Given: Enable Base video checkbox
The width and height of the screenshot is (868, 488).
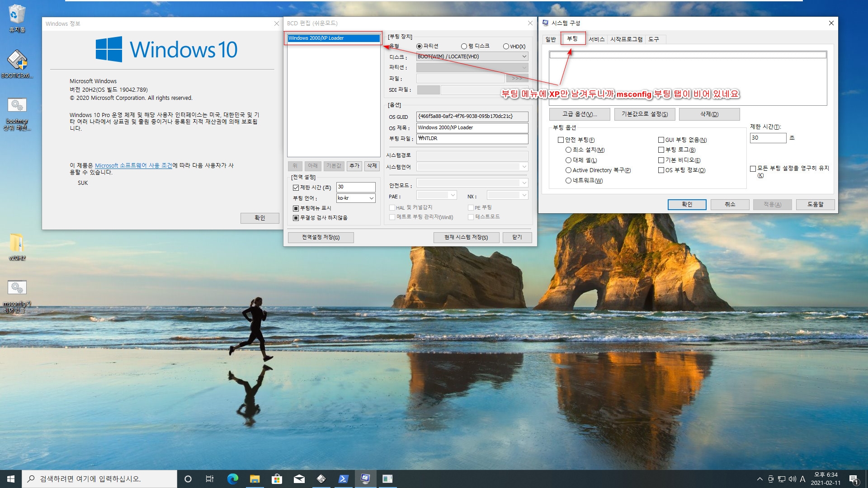Looking at the screenshot, I should 661,160.
